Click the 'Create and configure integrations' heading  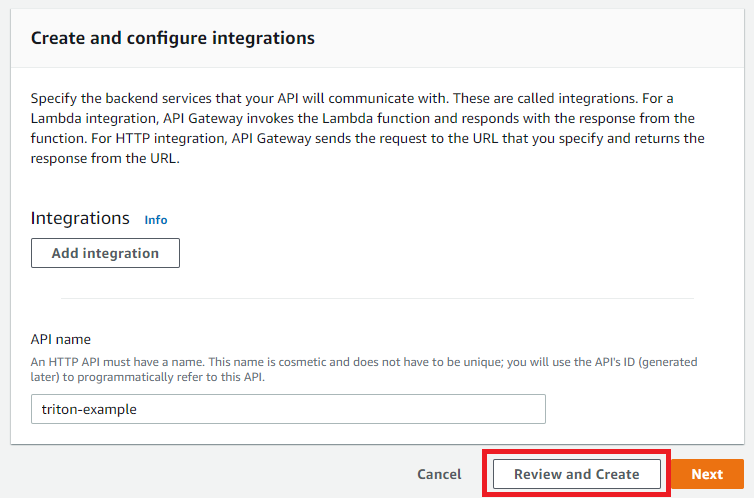(x=173, y=38)
